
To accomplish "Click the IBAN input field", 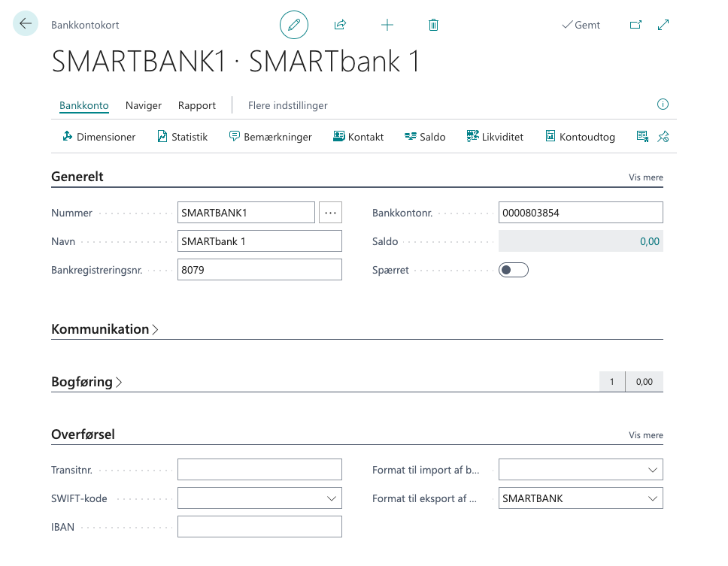I will (x=259, y=527).
